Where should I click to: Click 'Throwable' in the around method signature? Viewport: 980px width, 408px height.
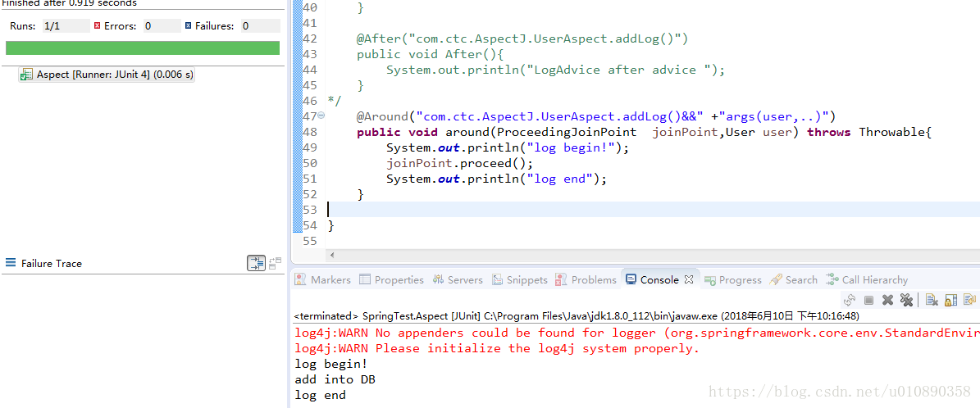pyautogui.click(x=892, y=132)
